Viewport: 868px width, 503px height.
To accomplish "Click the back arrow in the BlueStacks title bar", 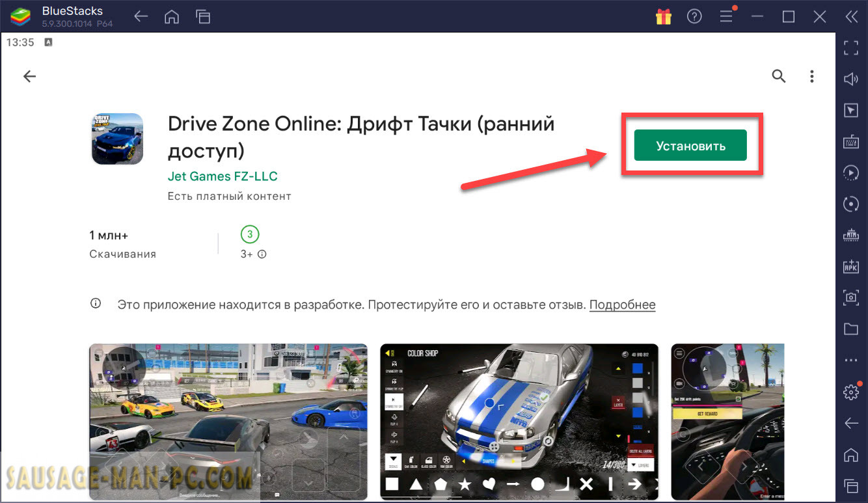I will pyautogui.click(x=142, y=18).
